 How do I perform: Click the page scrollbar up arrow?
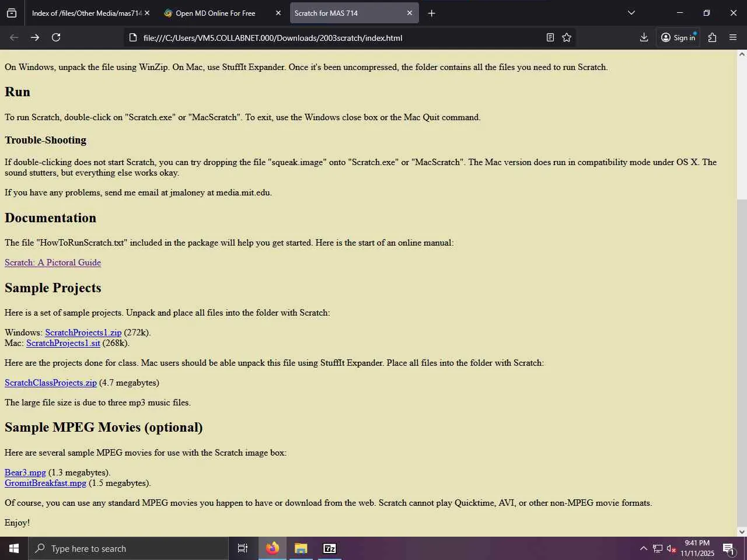coord(742,54)
